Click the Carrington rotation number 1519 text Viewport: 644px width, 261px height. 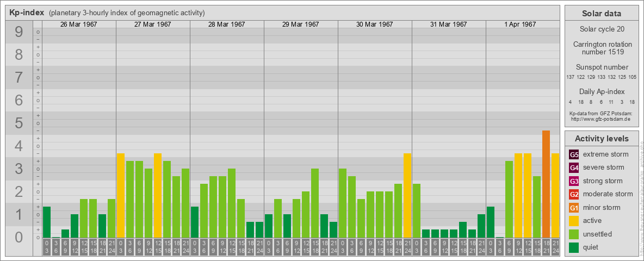tap(602, 48)
